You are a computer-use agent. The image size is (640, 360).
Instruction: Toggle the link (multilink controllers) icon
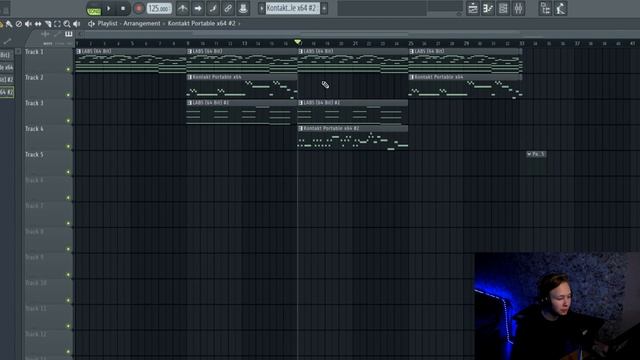[x=228, y=8]
